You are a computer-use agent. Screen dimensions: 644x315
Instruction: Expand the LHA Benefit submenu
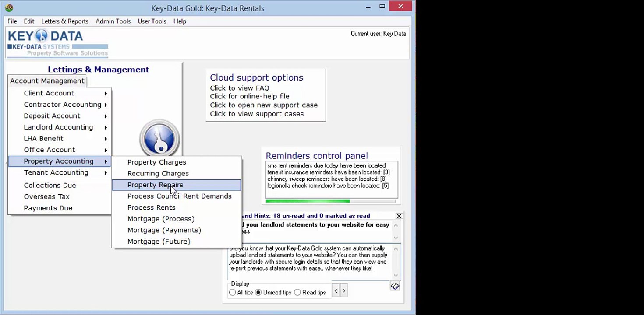click(x=60, y=139)
